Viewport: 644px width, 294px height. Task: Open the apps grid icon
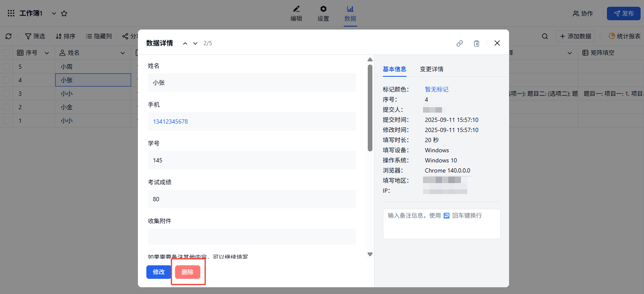click(x=11, y=13)
